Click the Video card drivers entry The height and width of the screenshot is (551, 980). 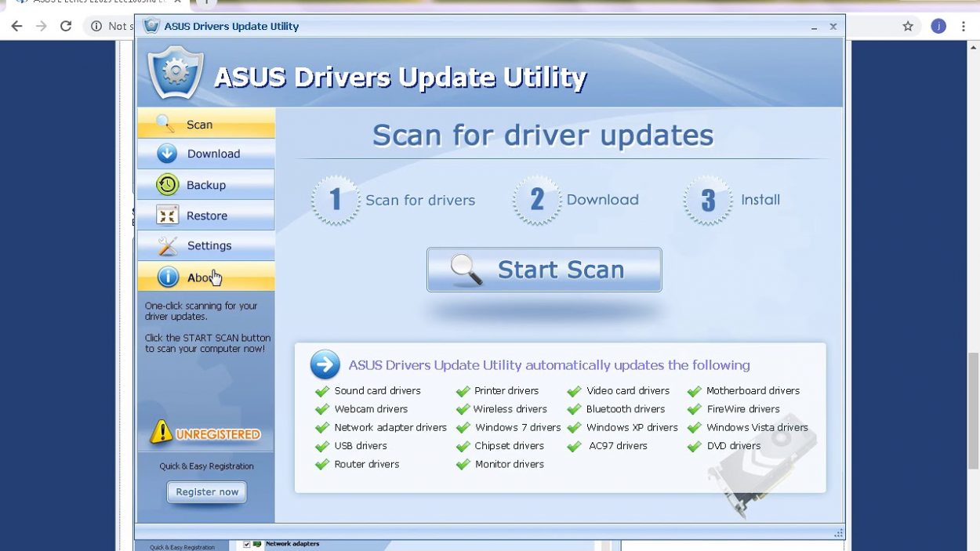tap(619, 390)
